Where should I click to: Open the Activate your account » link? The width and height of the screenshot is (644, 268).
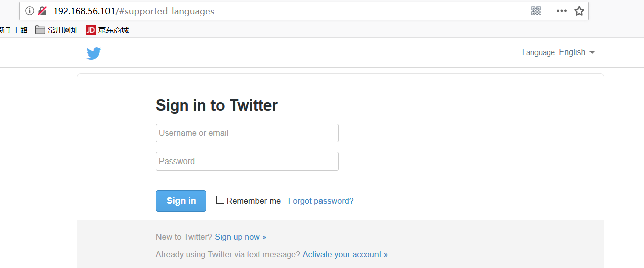(345, 254)
